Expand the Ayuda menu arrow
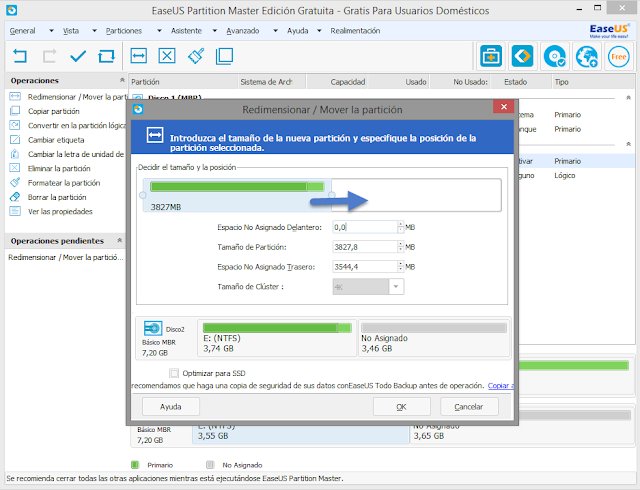 (x=319, y=31)
